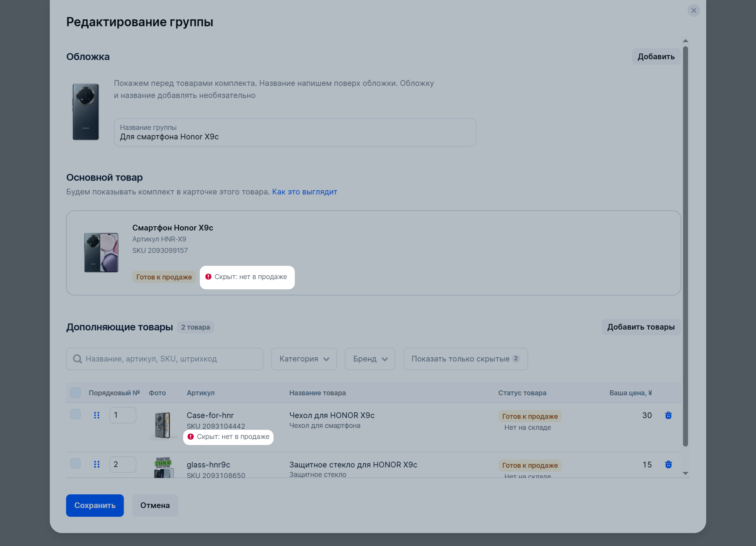Click the product search field

(x=164, y=359)
